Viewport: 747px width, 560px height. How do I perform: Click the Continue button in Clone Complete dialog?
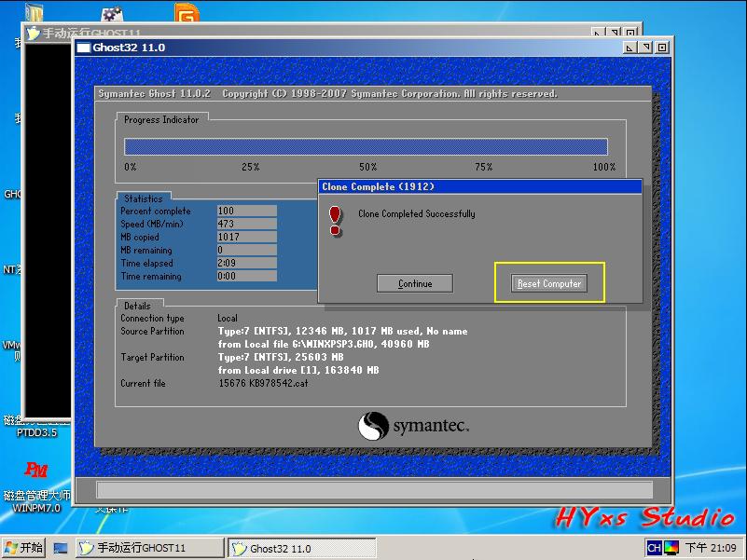[414, 283]
